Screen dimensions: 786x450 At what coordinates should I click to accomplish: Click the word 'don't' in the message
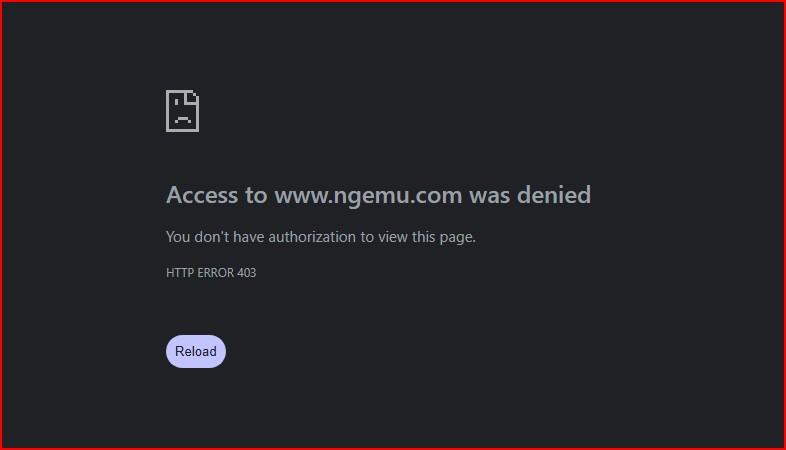[x=212, y=237]
